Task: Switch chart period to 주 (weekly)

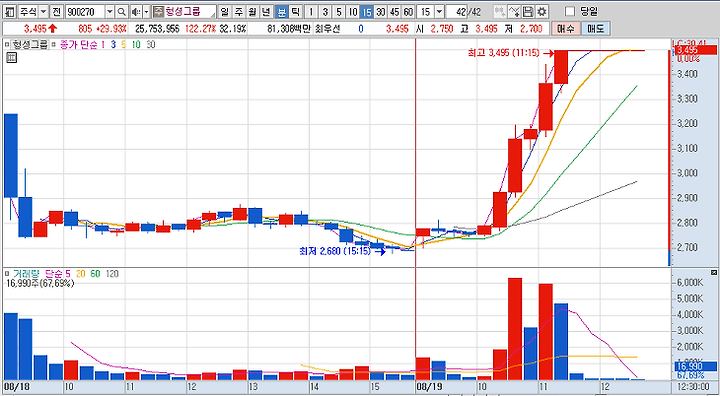Action: pyautogui.click(x=239, y=11)
